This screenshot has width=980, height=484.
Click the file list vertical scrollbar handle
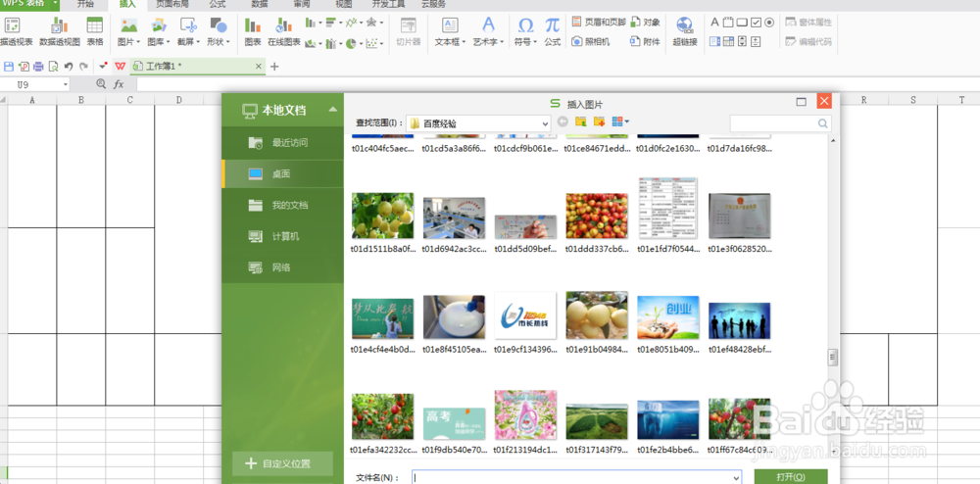pyautogui.click(x=832, y=357)
